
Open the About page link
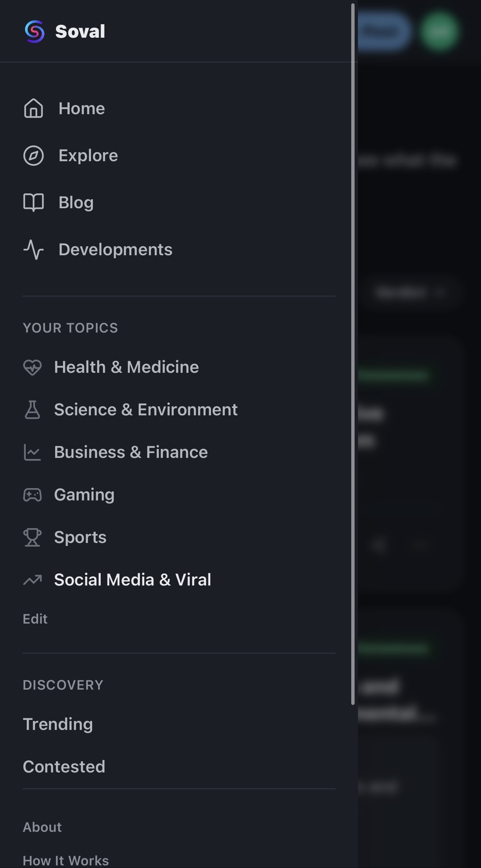(x=42, y=827)
